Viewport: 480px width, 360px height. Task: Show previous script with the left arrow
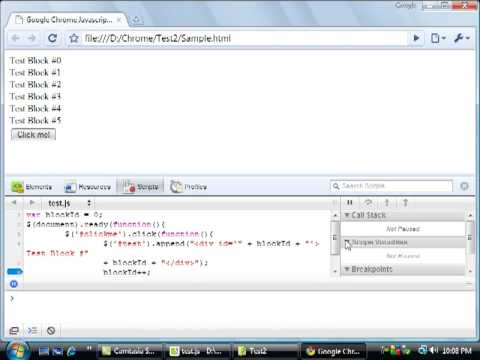(x=14, y=203)
